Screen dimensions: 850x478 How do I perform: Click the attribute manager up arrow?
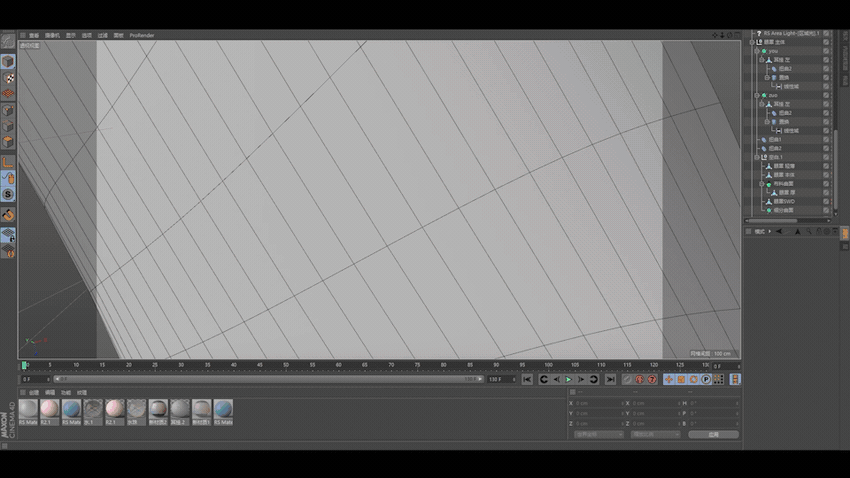pos(797,231)
